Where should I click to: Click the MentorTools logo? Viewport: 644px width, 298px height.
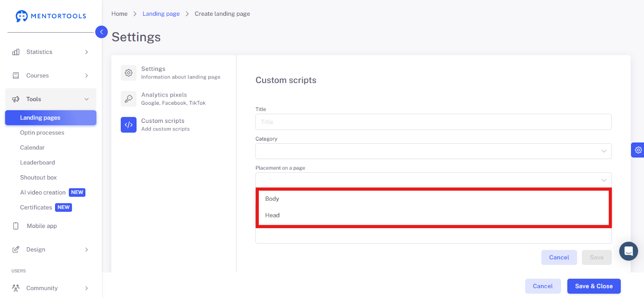tap(51, 16)
